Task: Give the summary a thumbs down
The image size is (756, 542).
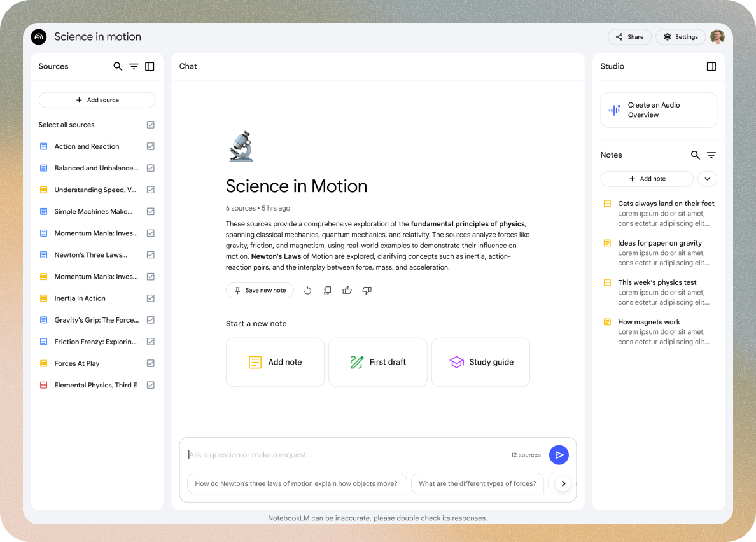Action: [367, 290]
